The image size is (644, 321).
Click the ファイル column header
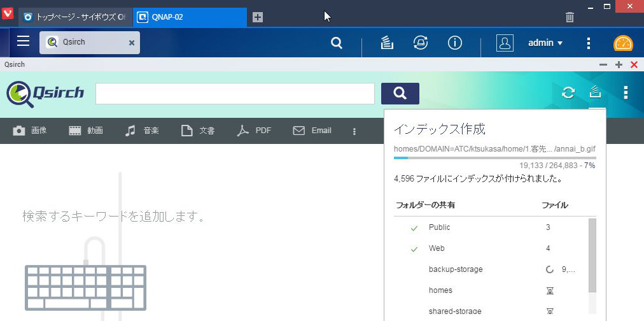click(554, 205)
